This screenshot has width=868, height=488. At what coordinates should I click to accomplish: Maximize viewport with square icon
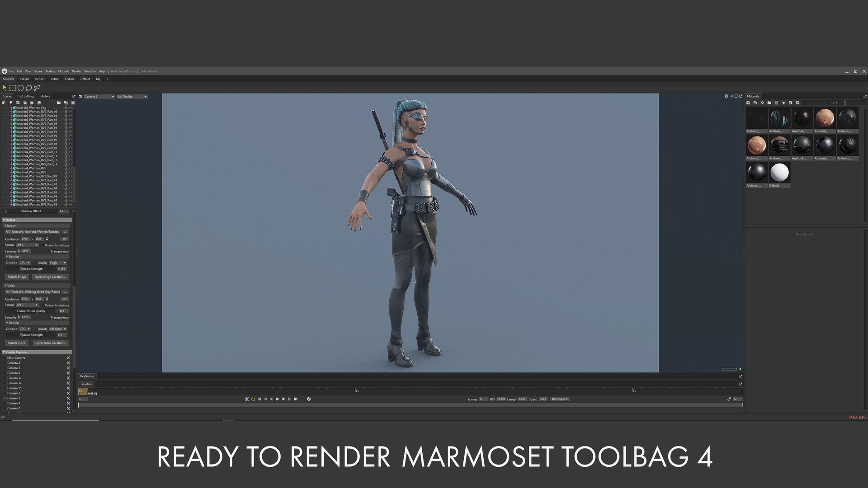point(736,96)
